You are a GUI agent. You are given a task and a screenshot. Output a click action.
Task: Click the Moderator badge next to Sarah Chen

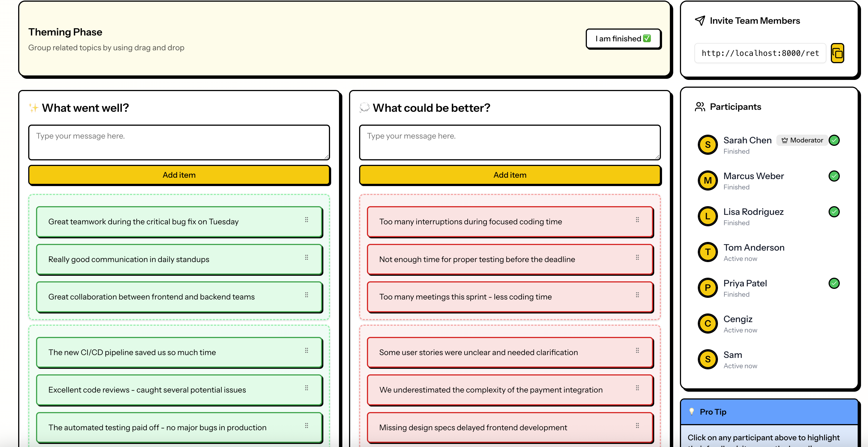802,140
